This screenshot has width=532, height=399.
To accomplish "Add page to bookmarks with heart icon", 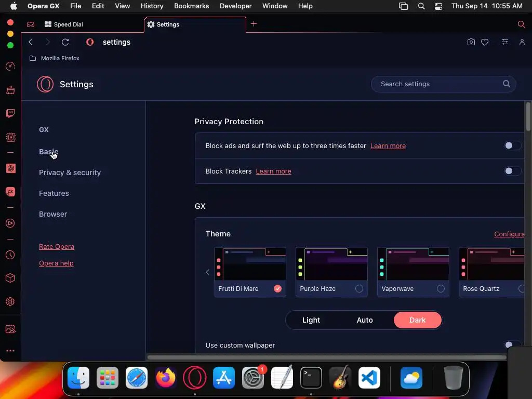I will coord(485,42).
